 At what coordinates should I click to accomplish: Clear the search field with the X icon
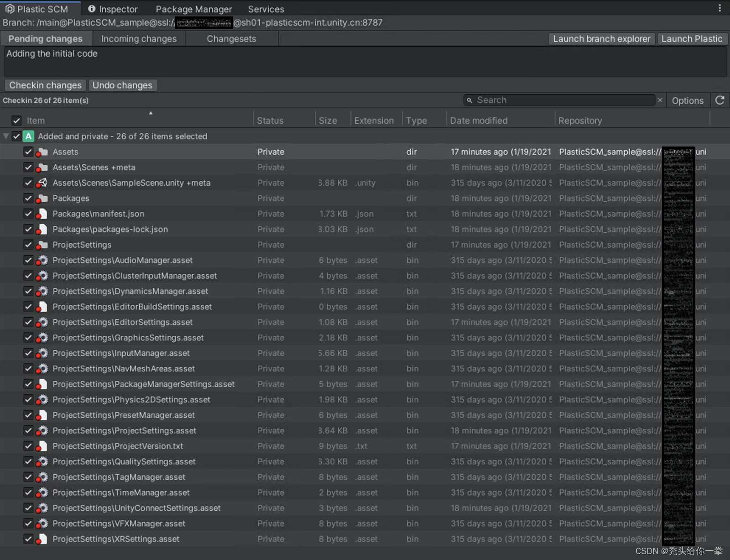tap(660, 100)
